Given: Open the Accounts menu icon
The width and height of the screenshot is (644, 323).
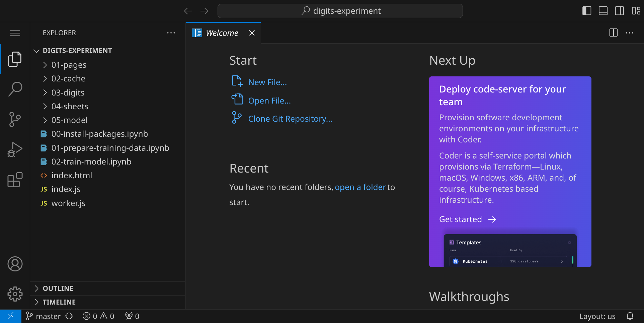Looking at the screenshot, I should click(15, 264).
